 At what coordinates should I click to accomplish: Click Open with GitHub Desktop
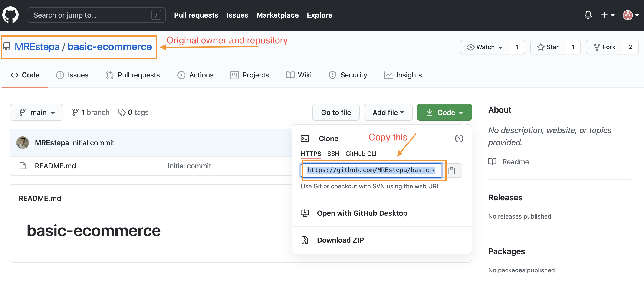click(362, 213)
